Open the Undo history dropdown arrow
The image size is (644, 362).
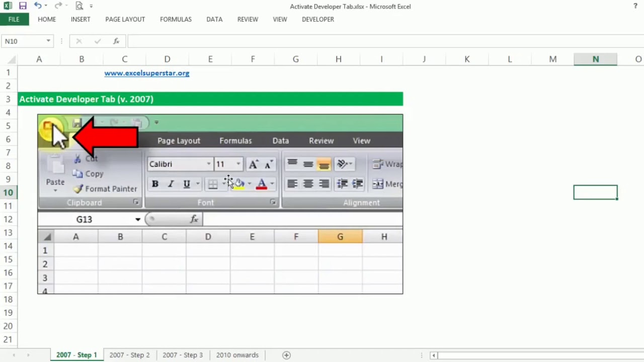[46, 6]
